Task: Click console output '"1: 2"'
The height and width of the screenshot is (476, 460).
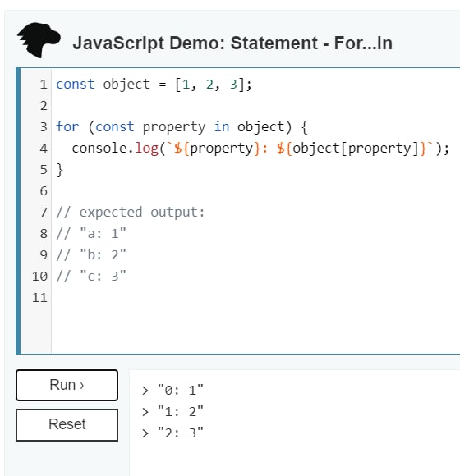Action: pos(181,412)
